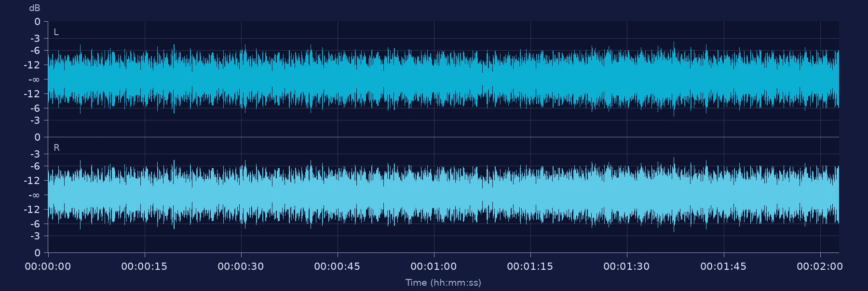
Task: Click the 00:01:00 time marker
Action: tap(434, 266)
